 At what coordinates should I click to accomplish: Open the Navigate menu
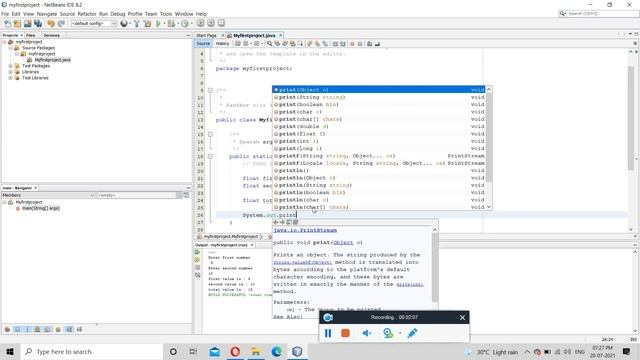(47, 14)
